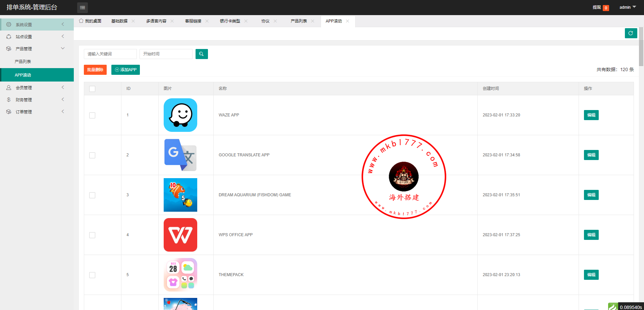Image resolution: width=644 pixels, height=310 pixels.
Task: Click the 添加APP button
Action: (125, 70)
